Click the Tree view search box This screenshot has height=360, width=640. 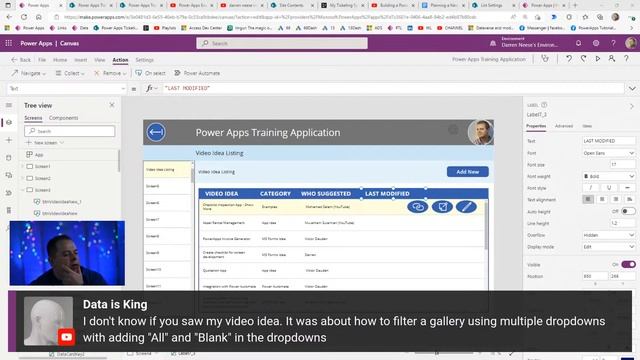pos(70,131)
